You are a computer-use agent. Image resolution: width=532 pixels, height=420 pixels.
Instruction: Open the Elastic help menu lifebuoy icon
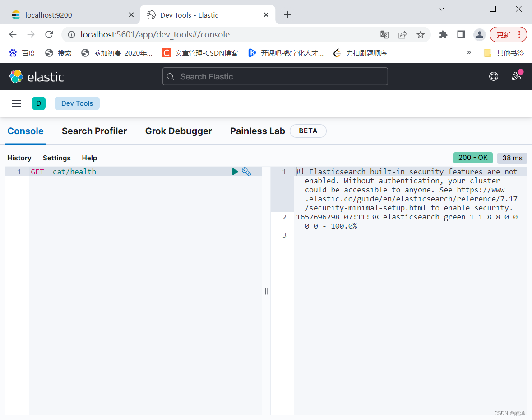click(x=493, y=76)
